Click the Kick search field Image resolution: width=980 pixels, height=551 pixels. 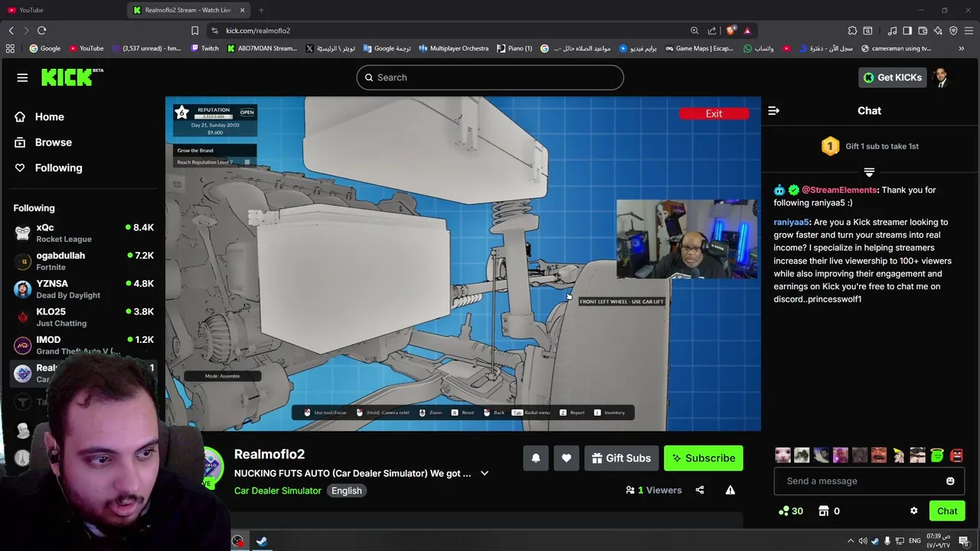click(490, 77)
